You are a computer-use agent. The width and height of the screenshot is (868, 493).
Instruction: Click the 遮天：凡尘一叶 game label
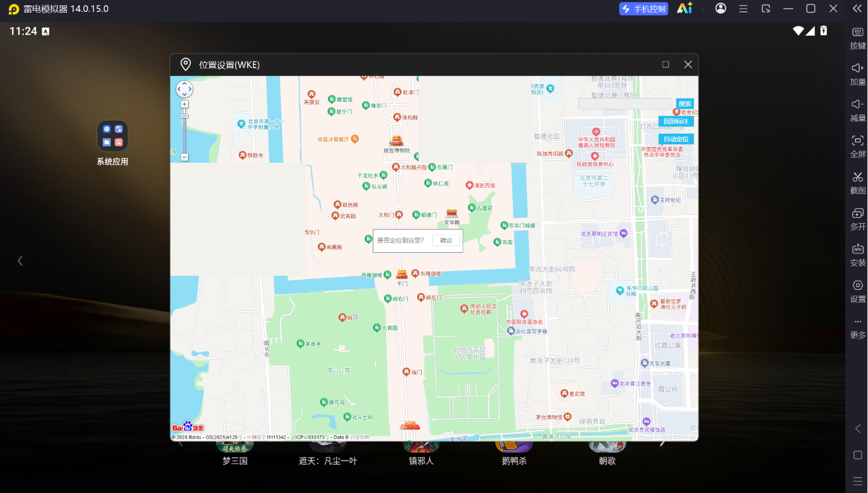[x=328, y=461]
